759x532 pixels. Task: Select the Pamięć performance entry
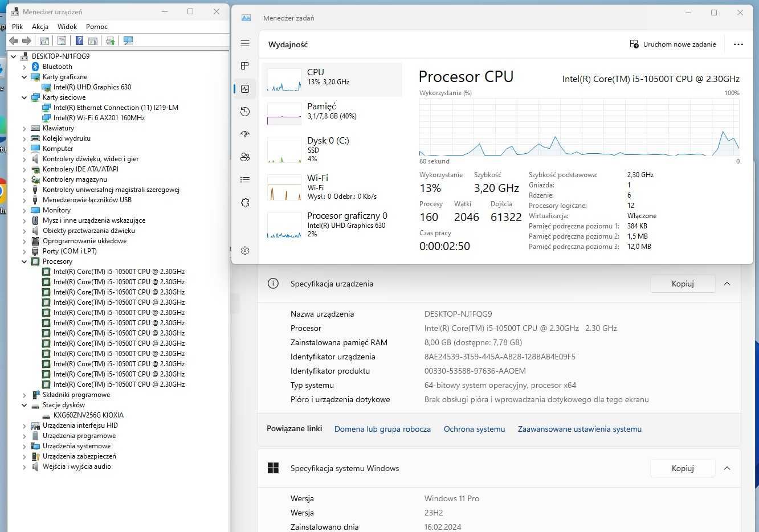332,114
